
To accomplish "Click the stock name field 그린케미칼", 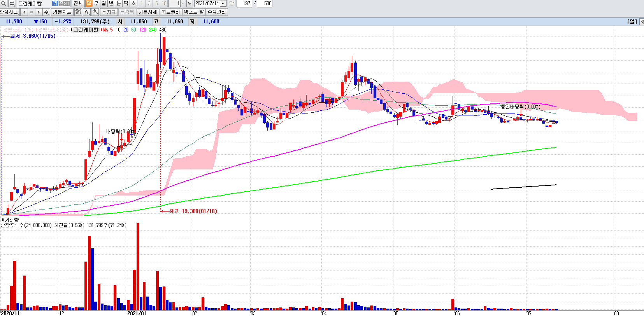I will [34, 3].
